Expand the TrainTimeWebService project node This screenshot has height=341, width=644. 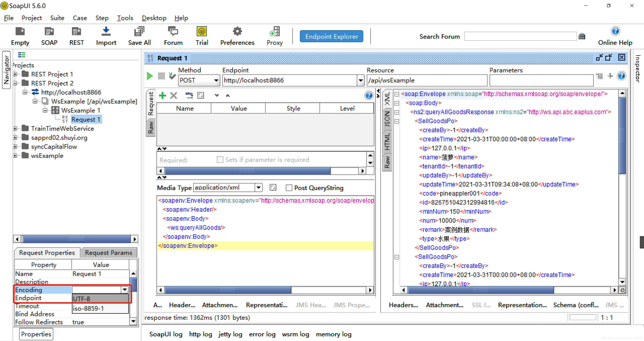click(x=15, y=128)
